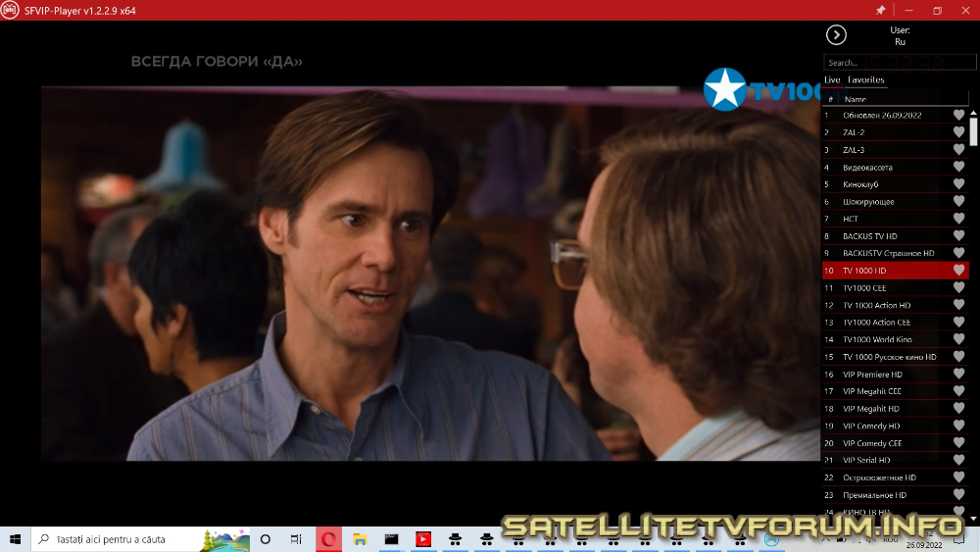The width and height of the screenshot is (980, 552).
Task: Click heart icon for TV1000 Action CEE
Action: [x=958, y=322]
